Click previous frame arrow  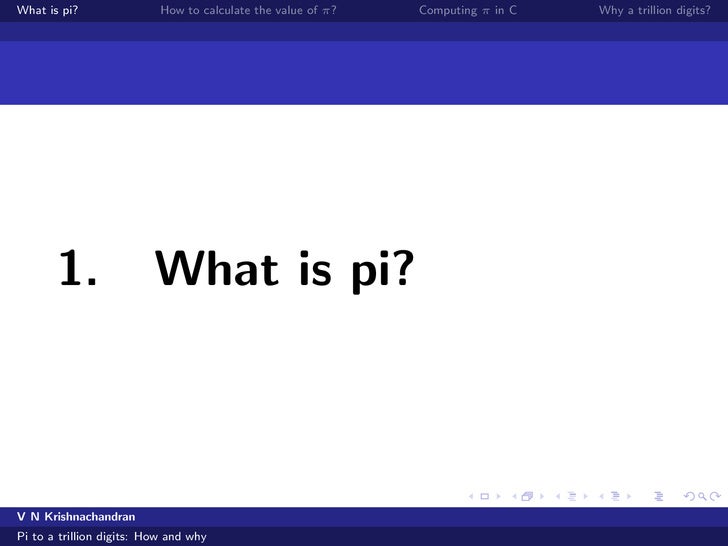[514, 496]
